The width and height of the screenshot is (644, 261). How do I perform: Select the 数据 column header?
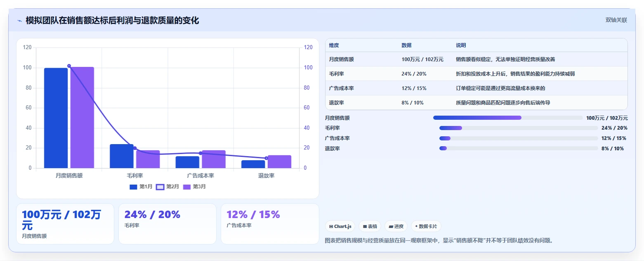[x=406, y=45]
